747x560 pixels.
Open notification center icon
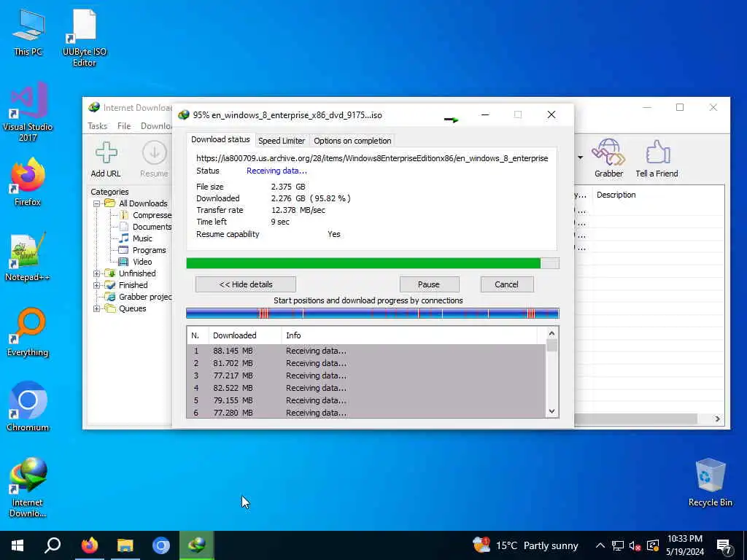point(724,547)
